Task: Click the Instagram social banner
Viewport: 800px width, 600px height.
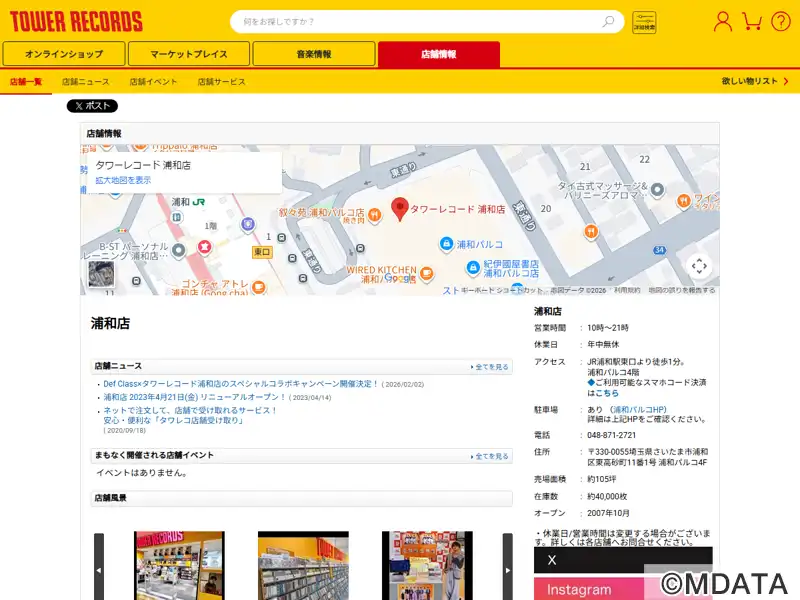Action: click(623, 589)
